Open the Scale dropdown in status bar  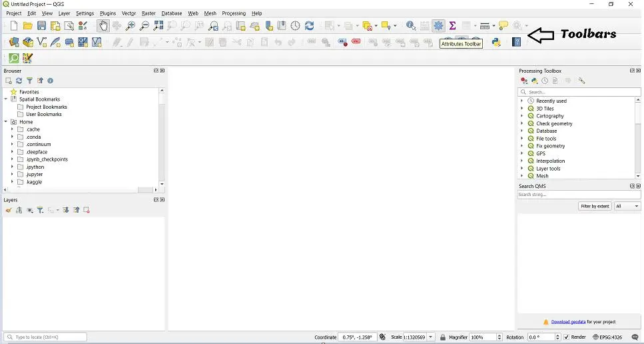coord(432,337)
